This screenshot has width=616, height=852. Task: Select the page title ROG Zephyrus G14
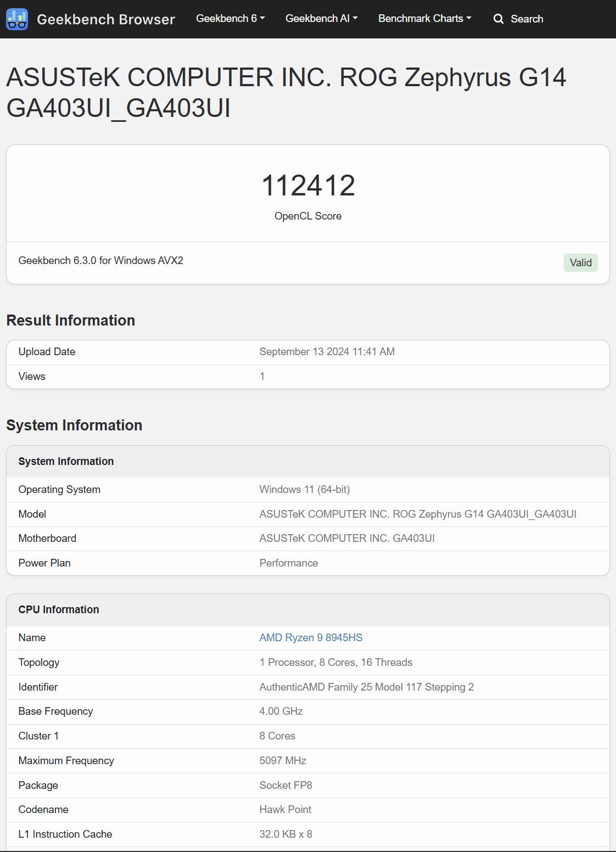(x=453, y=77)
